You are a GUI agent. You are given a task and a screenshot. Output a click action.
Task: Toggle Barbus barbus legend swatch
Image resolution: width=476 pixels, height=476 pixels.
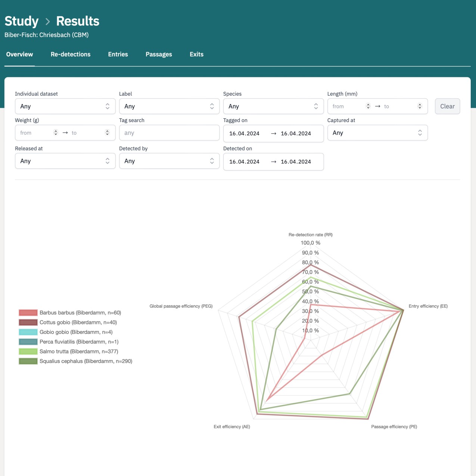28,313
